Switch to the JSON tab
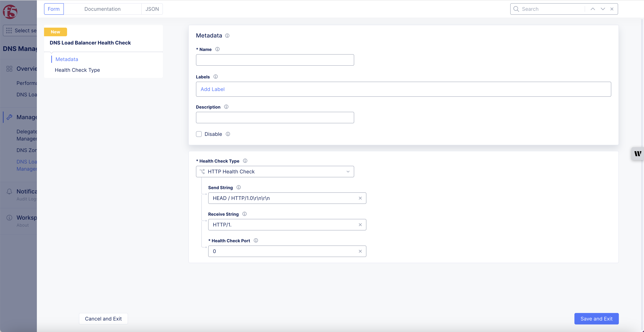 (x=152, y=9)
